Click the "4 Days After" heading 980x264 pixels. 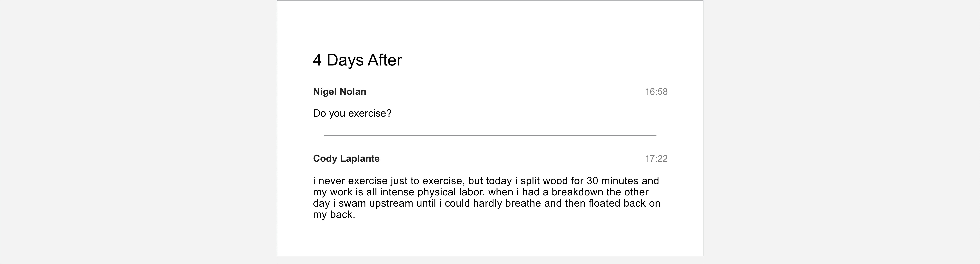coord(357,60)
